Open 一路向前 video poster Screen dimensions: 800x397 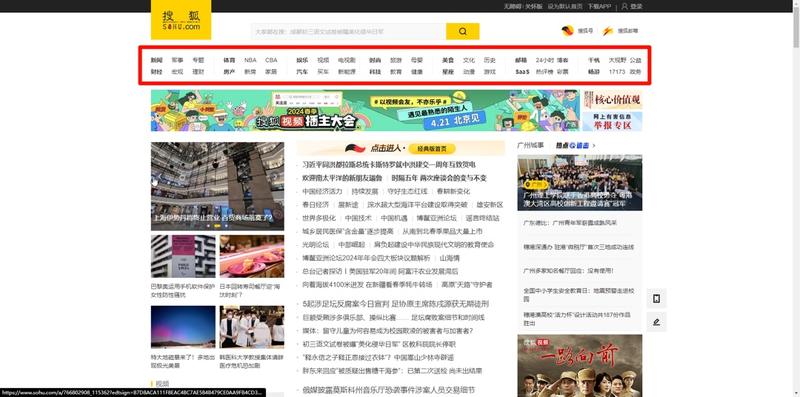click(580, 366)
